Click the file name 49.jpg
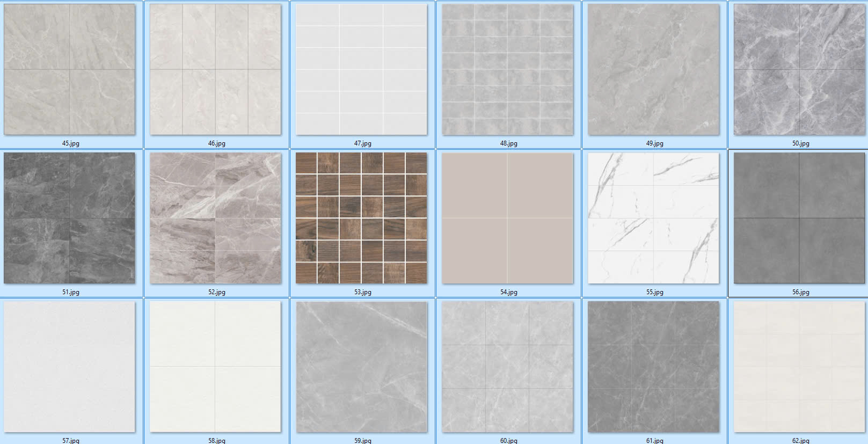 click(655, 143)
